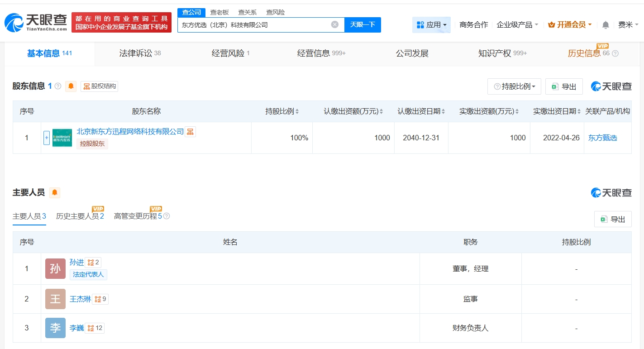Sort by 实缴出资日期 column
This screenshot has width=644, height=349.
click(557, 111)
